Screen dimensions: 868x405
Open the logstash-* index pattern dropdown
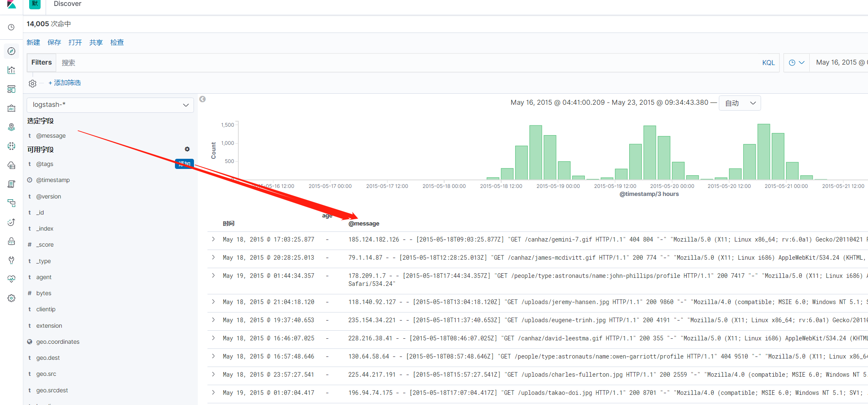tap(110, 105)
